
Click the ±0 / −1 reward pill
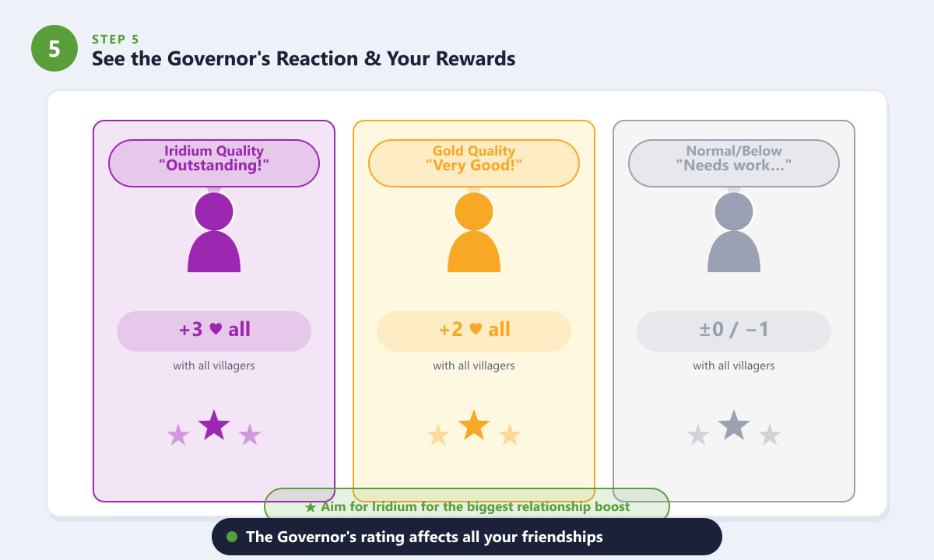(734, 331)
